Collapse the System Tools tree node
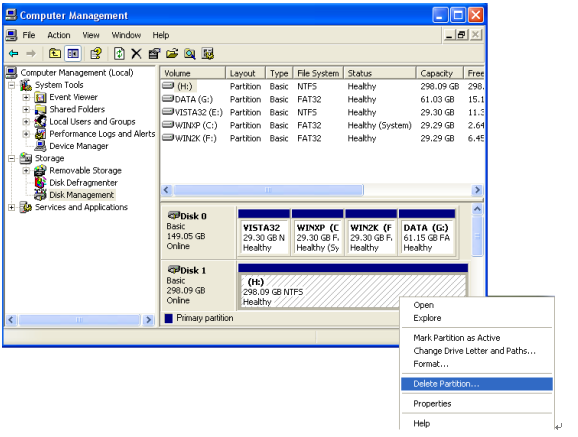Screen dimensions: 578x437 click(x=12, y=86)
